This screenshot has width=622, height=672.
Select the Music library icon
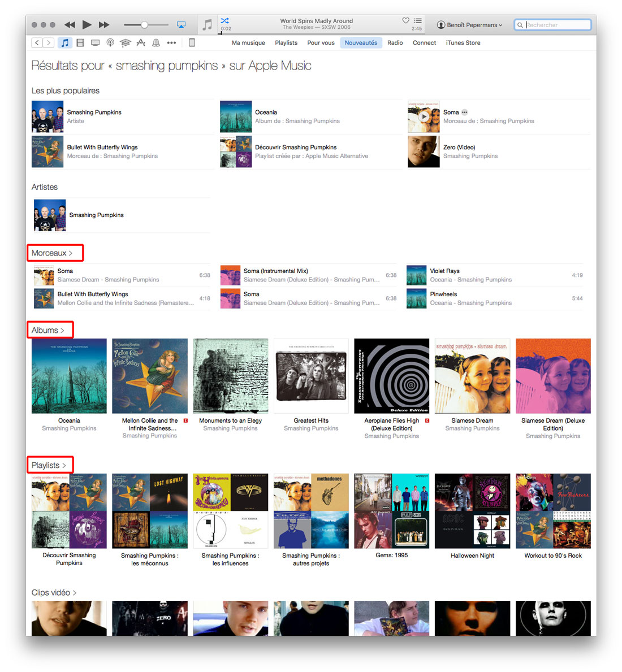point(64,43)
